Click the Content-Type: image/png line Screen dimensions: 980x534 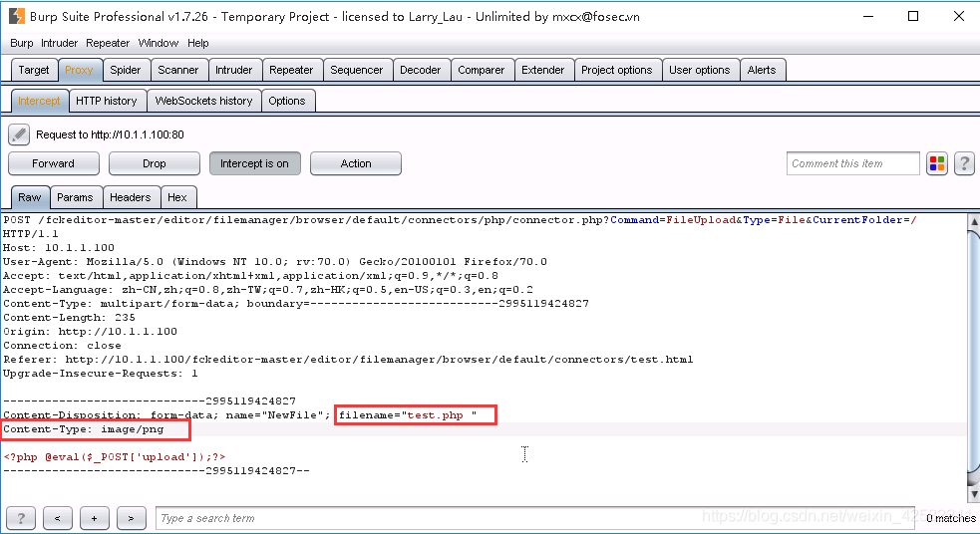pyautogui.click(x=83, y=429)
